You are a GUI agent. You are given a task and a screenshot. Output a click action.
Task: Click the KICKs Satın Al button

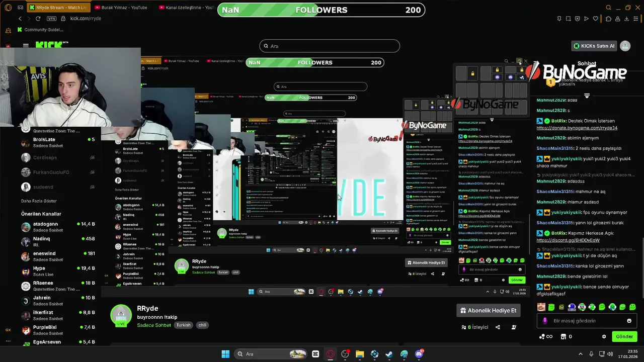pos(594,46)
